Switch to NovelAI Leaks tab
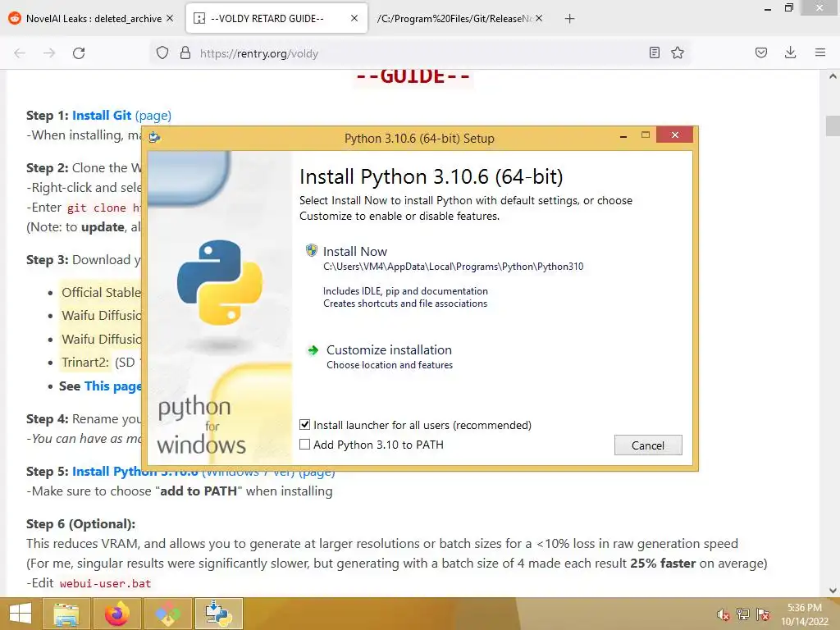Image resolution: width=840 pixels, height=630 pixels. (92, 19)
